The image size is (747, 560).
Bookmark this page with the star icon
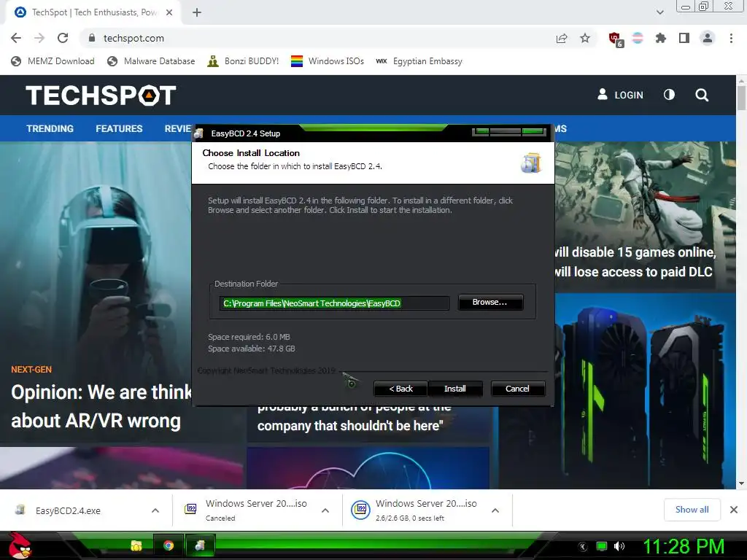tap(585, 38)
